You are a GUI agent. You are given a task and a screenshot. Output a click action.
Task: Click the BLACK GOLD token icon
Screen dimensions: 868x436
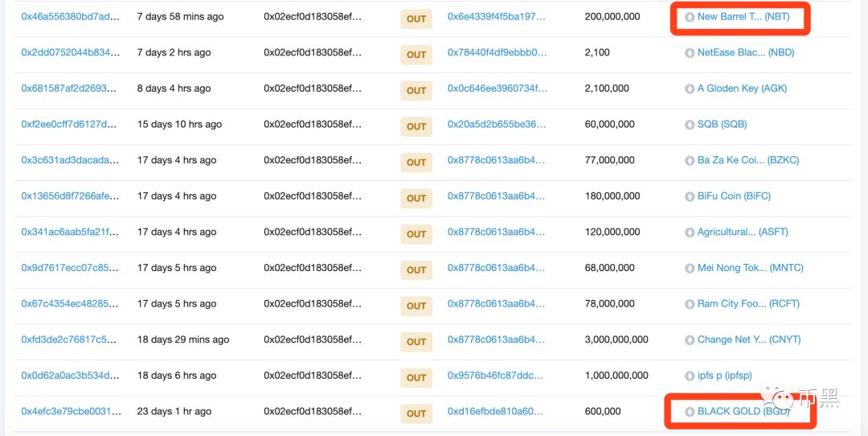pyautogui.click(x=690, y=412)
